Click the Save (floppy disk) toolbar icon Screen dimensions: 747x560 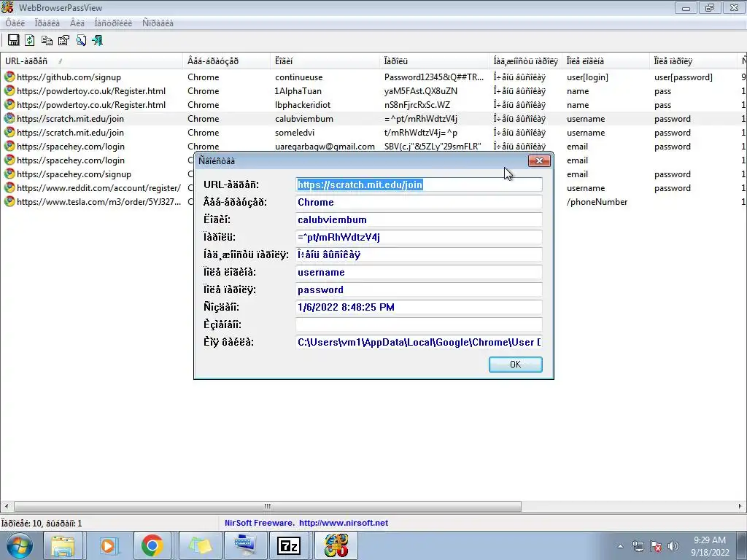(13, 41)
